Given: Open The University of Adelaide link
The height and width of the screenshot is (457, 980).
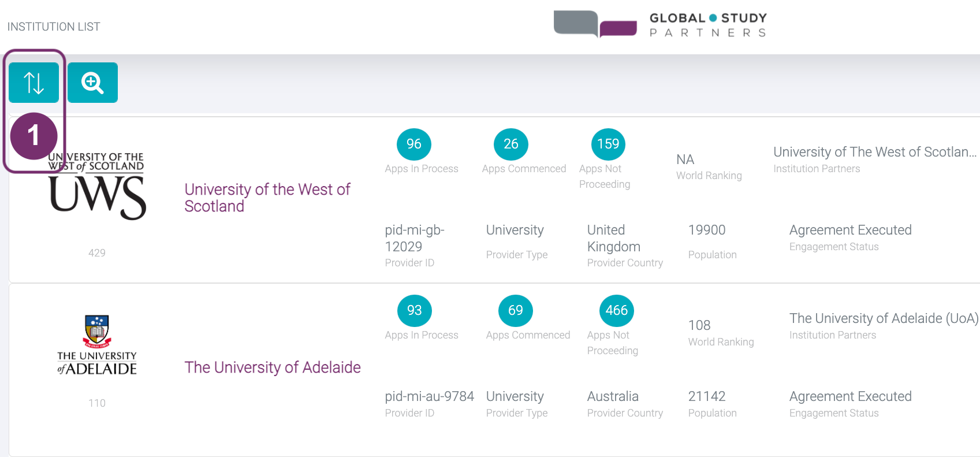Looking at the screenshot, I should (x=272, y=367).
